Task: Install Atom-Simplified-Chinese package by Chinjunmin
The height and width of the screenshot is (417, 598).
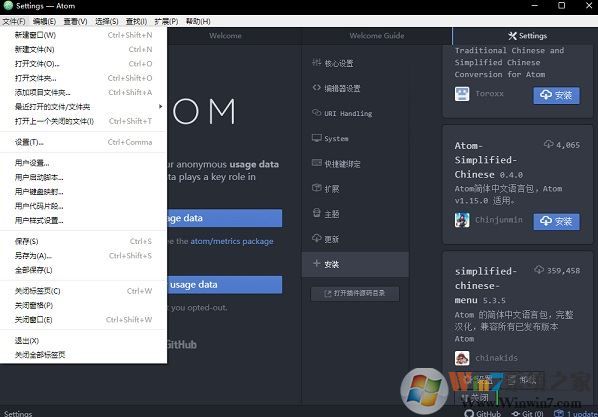Action: click(556, 221)
